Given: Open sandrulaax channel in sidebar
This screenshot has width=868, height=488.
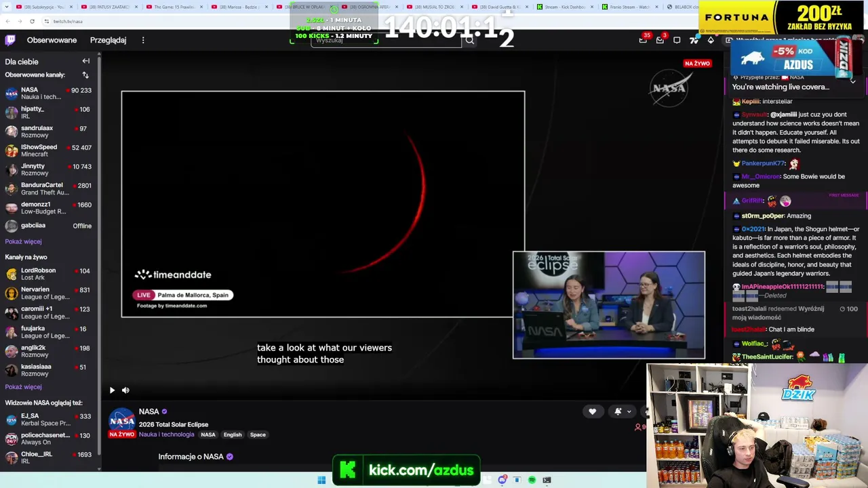Looking at the screenshot, I should [x=49, y=131].
